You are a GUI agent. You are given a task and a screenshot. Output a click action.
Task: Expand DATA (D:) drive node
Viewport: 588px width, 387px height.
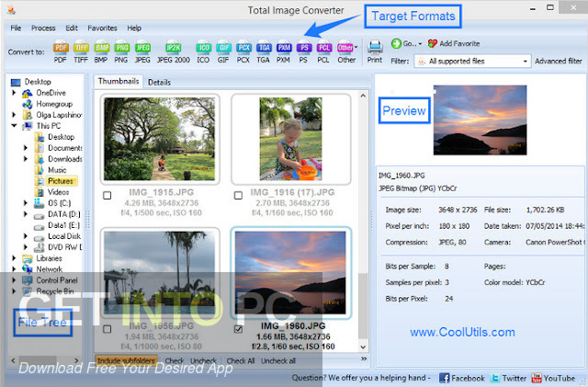tap(26, 214)
